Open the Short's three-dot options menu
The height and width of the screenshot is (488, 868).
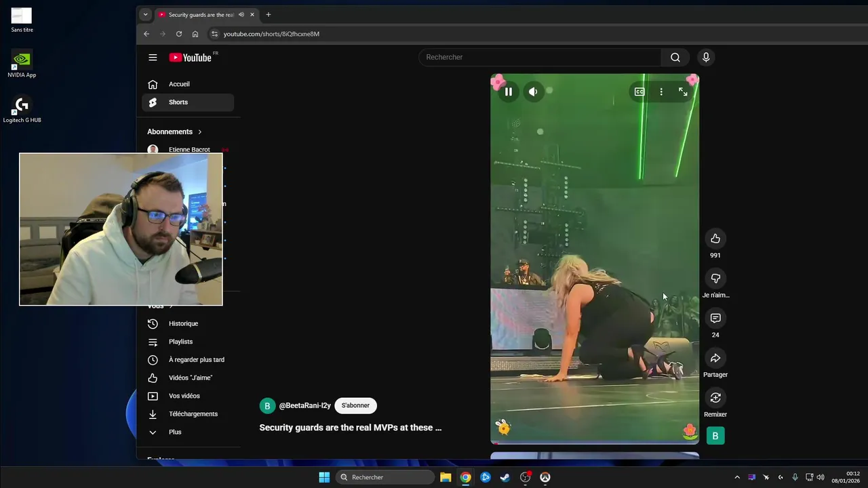[661, 91]
